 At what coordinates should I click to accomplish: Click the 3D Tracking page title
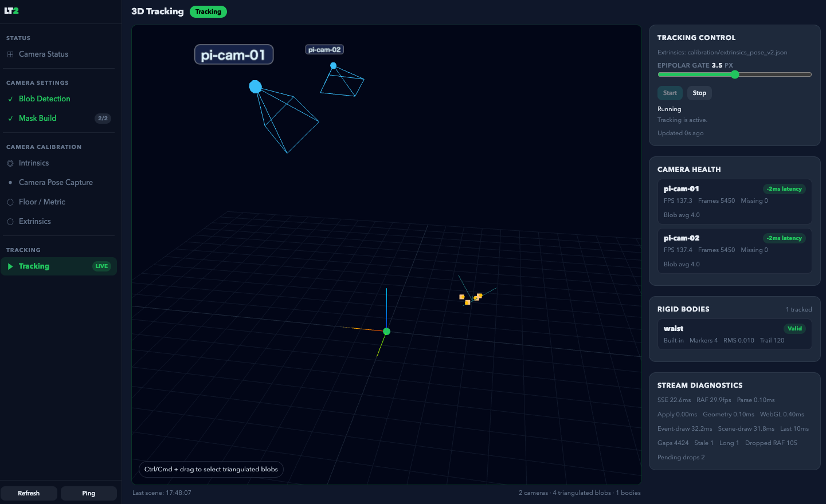[158, 11]
